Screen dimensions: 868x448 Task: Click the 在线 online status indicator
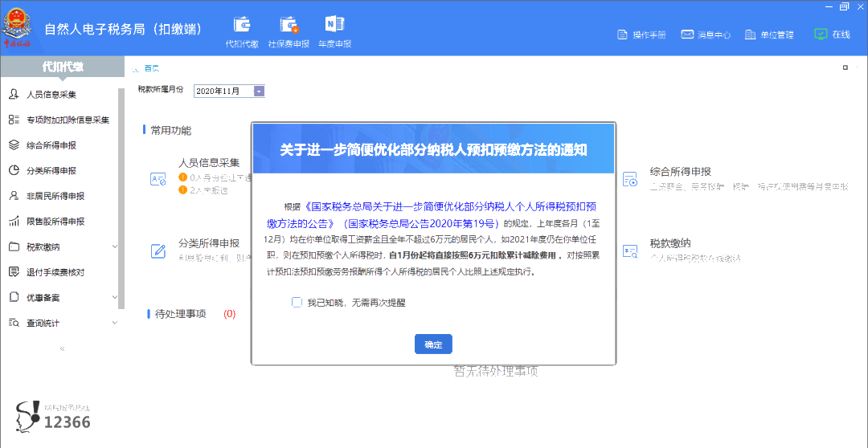pyautogui.click(x=832, y=35)
